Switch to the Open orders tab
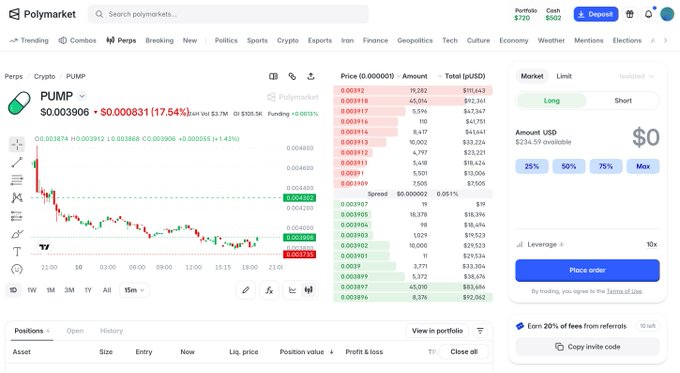This screenshot has height=373, width=680. 75,331
